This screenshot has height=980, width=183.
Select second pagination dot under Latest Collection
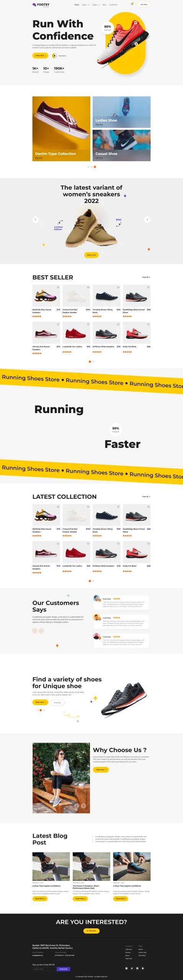click(x=93, y=581)
